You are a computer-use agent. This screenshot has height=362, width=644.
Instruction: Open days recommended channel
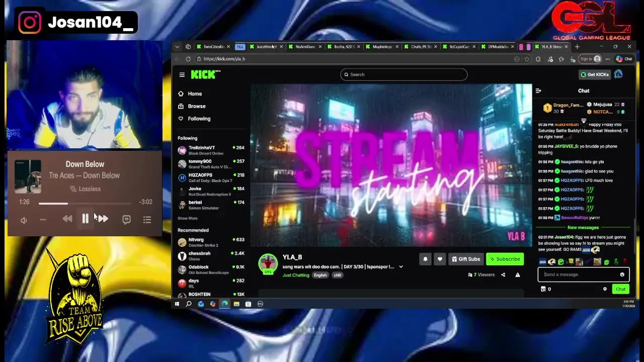click(211, 283)
